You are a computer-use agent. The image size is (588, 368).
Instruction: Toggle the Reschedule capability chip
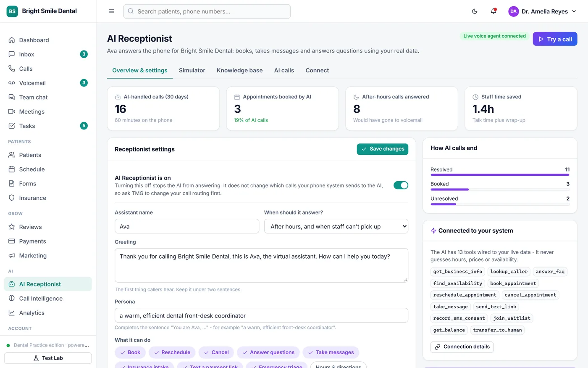click(x=172, y=352)
